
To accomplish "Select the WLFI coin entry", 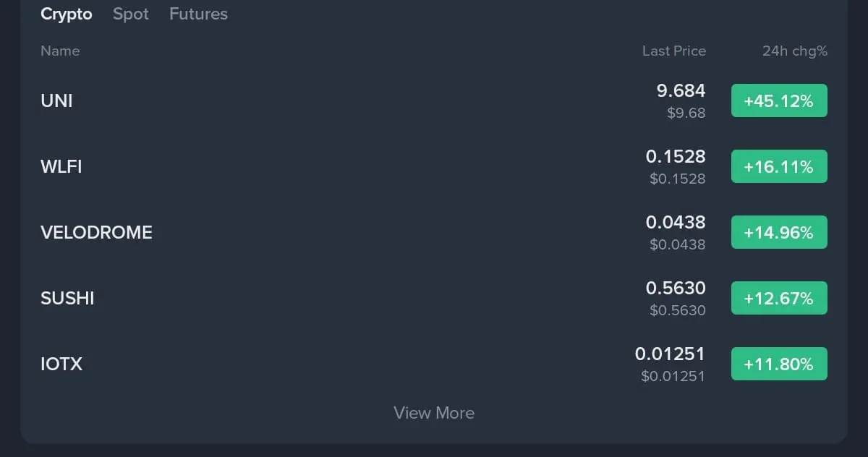I will point(434,167).
